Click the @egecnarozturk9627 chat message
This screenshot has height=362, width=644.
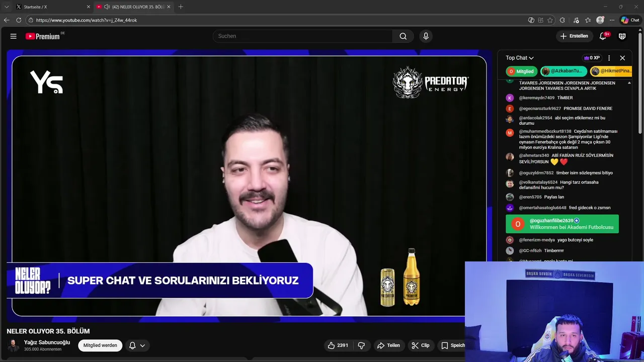[x=588, y=109]
